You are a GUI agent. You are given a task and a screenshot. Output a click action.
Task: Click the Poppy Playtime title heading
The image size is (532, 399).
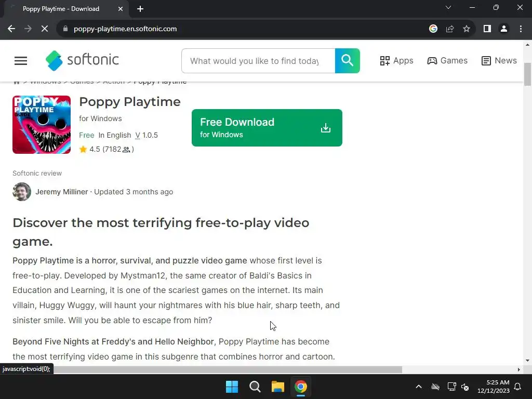(130, 102)
